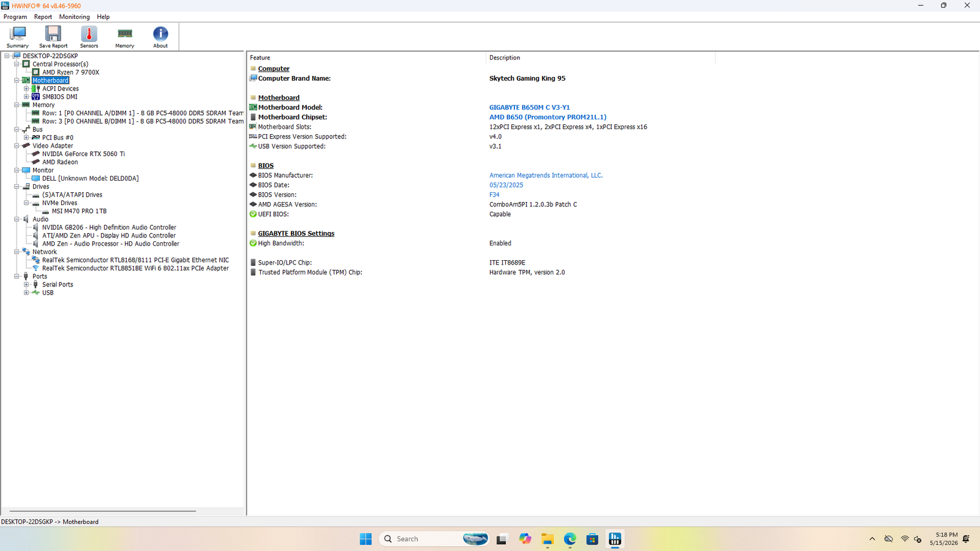Image resolution: width=980 pixels, height=551 pixels.
Task: Open Microsoft Store from the taskbar
Action: click(592, 539)
